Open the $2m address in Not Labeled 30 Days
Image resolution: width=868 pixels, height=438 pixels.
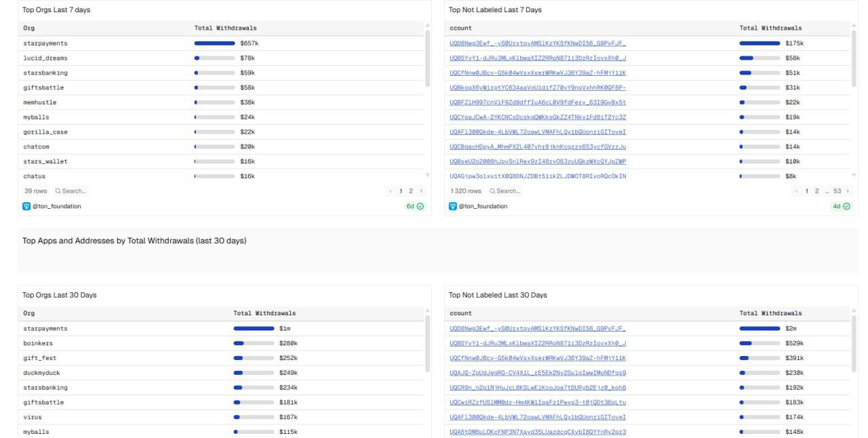537,329
